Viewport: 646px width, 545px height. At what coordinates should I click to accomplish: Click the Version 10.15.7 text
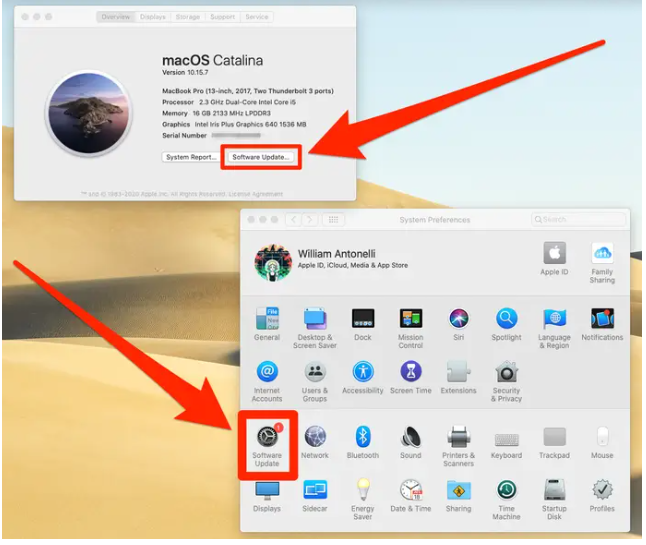185,73
